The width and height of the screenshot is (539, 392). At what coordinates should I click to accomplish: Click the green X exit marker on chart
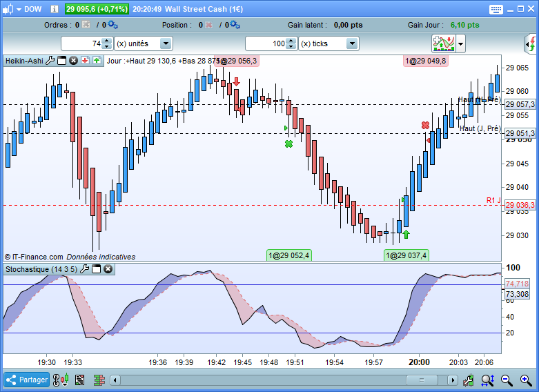tap(288, 144)
